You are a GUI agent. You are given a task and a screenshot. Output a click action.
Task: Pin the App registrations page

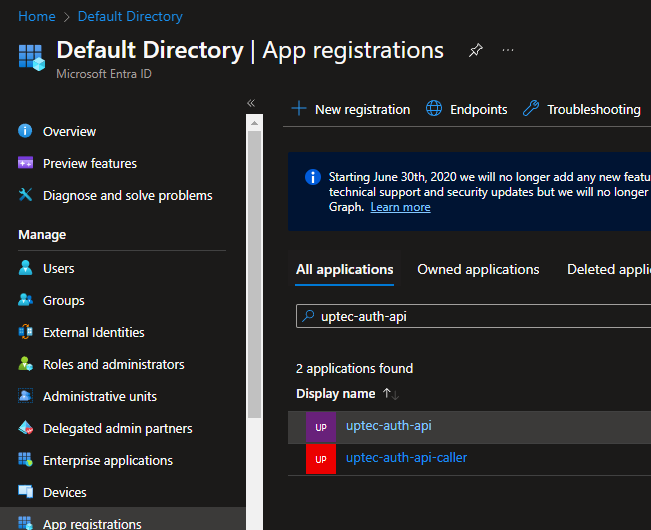click(476, 50)
